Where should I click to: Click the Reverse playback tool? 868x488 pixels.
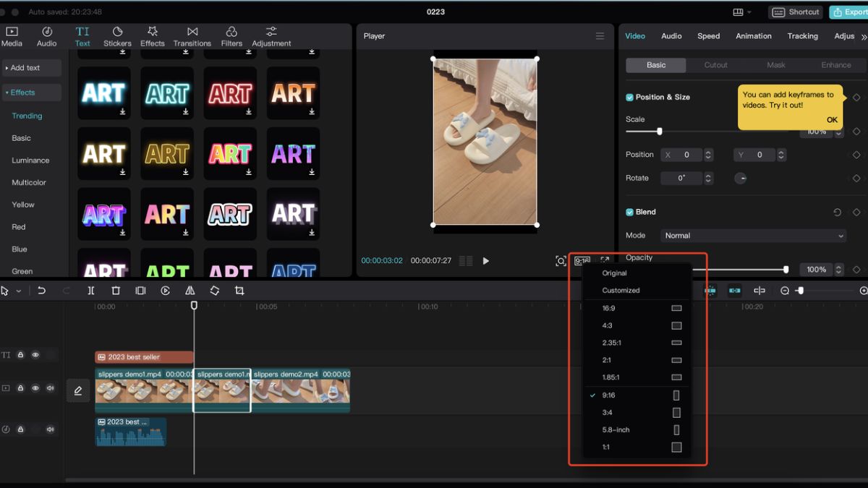pyautogui.click(x=166, y=291)
